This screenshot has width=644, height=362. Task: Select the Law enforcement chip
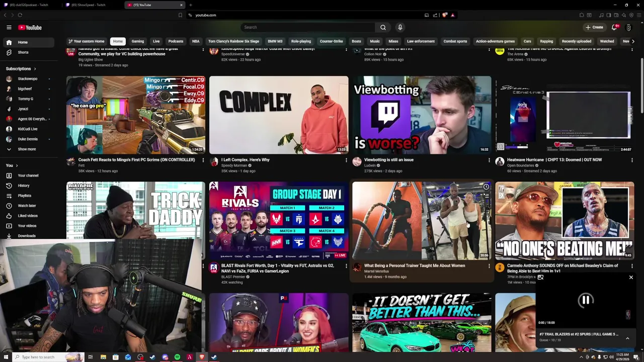click(421, 41)
